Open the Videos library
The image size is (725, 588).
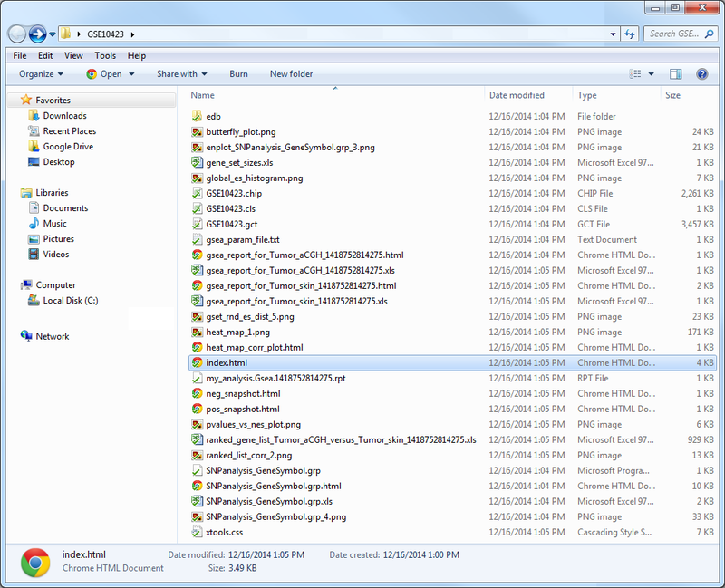(x=56, y=255)
